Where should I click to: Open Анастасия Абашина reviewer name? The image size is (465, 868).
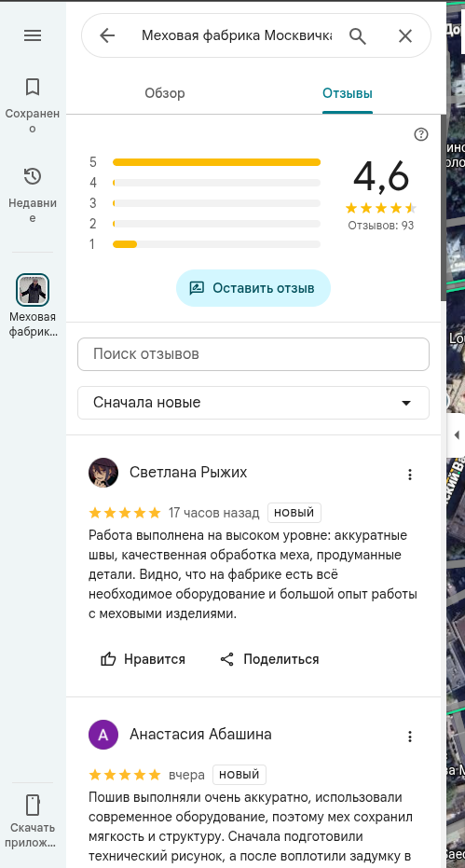(x=200, y=735)
